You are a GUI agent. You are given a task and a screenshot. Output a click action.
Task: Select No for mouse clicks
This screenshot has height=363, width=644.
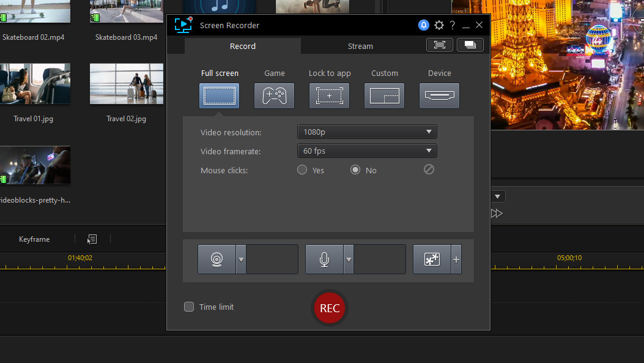click(x=355, y=170)
